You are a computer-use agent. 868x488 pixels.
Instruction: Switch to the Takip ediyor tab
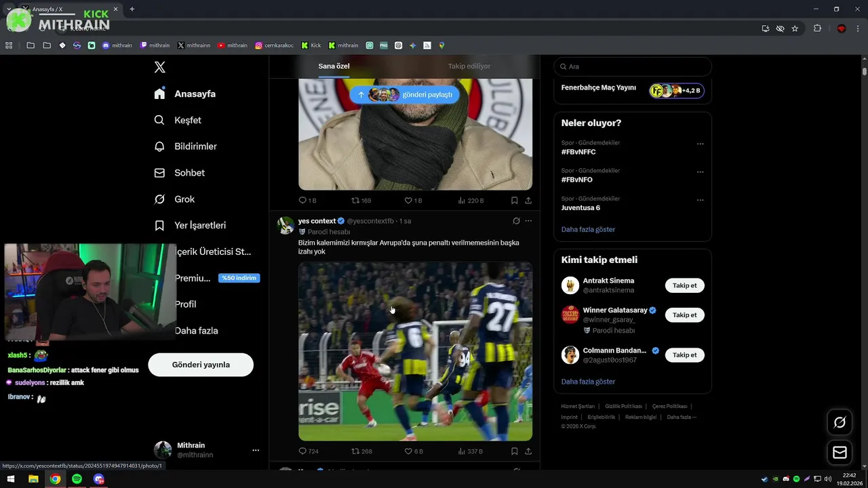[469, 66]
